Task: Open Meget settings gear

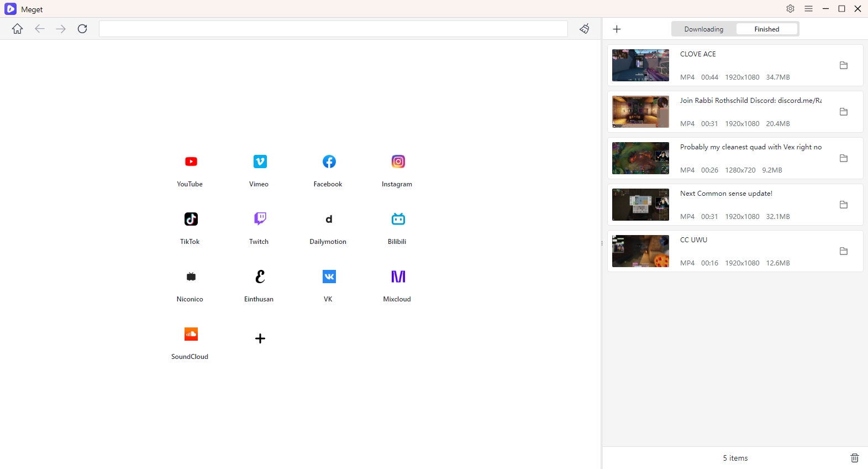Action: coord(791,9)
